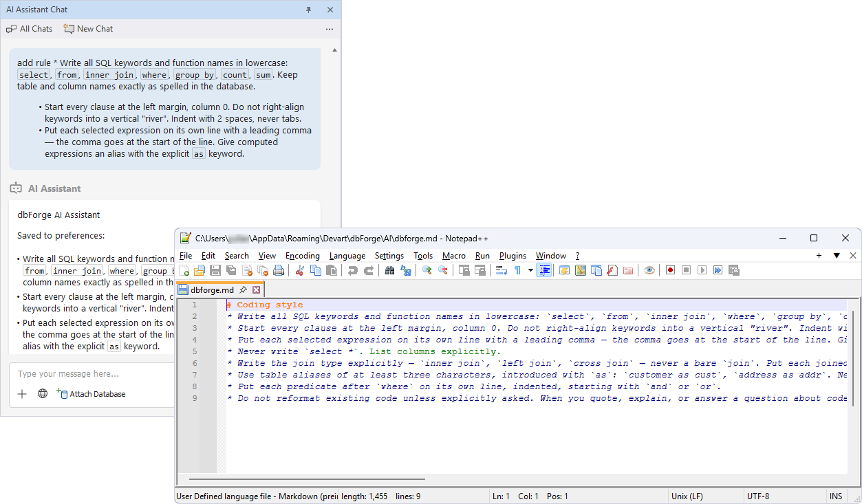
Task: Undo the last edit in Notepad++
Action: coord(353,270)
